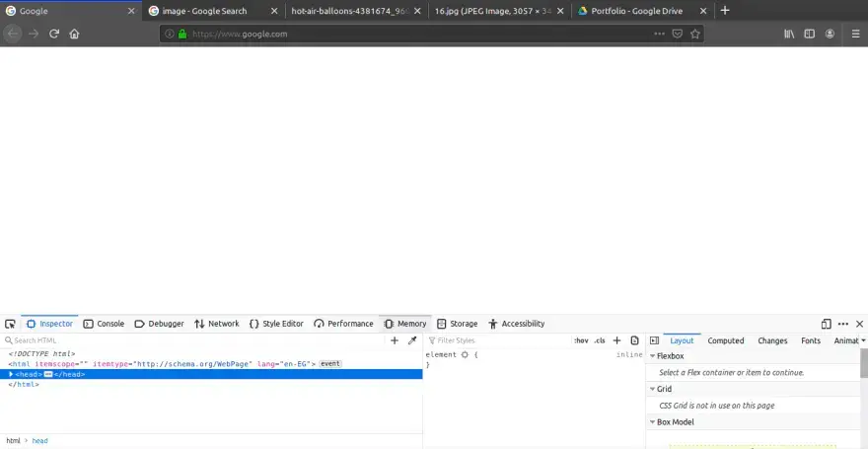
Task: Click the event badge on html element
Action: [x=329, y=364]
